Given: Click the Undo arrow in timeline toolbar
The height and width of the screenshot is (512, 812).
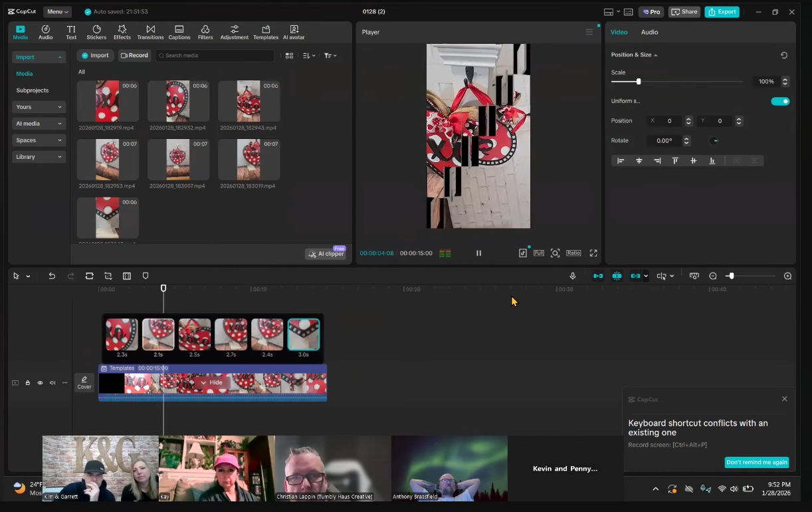Looking at the screenshot, I should tap(52, 276).
